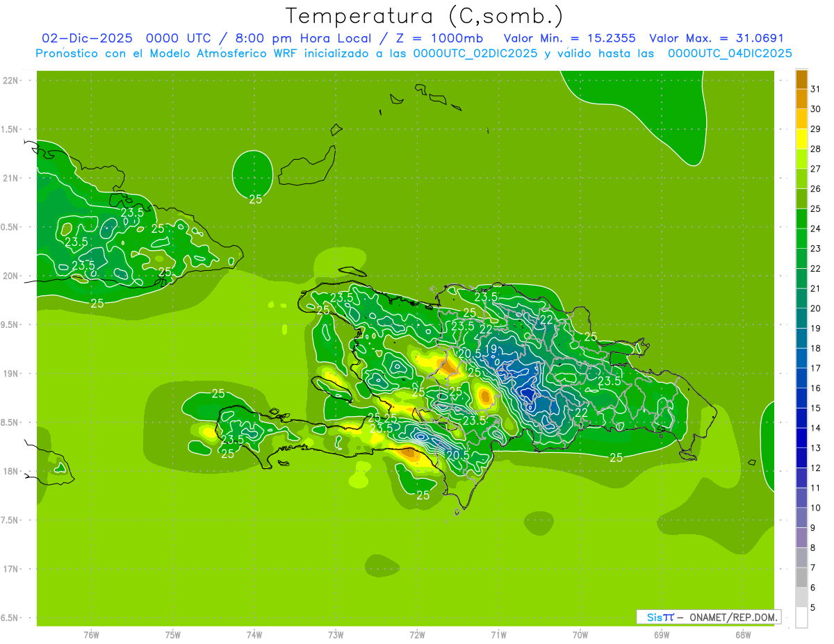The height and width of the screenshot is (644, 834).
Task: Click the longitude axis label 68W
Action: pos(743,634)
